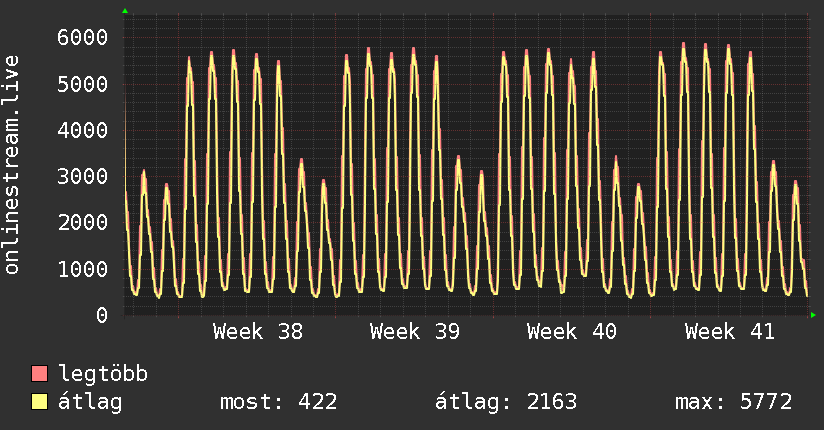This screenshot has height=430, width=824.
Task: Click the 2000 y-axis label
Action: coord(83,222)
